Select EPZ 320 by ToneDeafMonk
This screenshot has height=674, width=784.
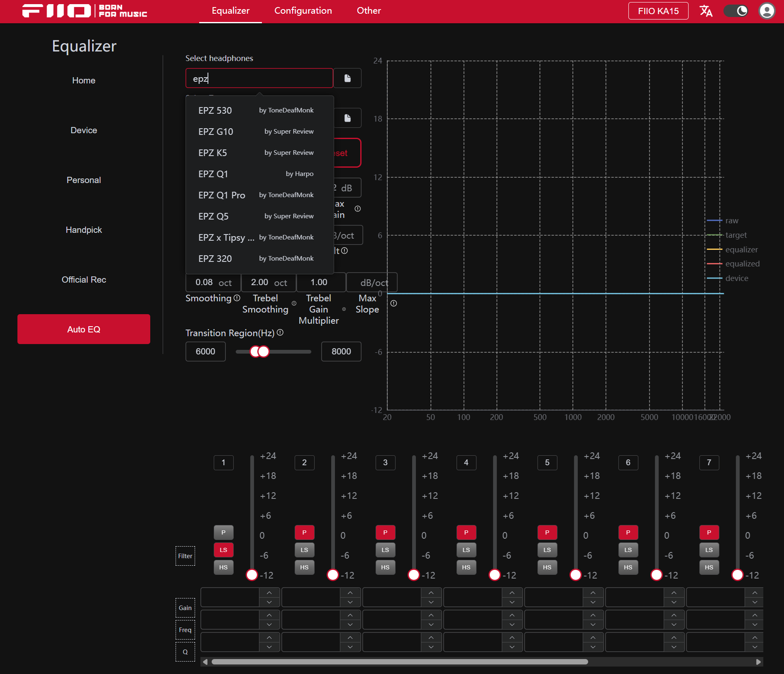pos(259,259)
